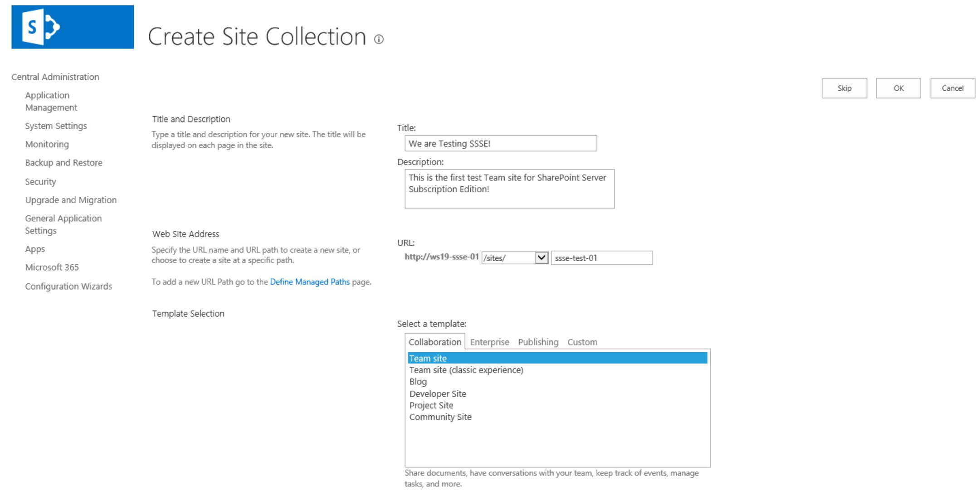
Task: Switch to the Enterprise template tab
Action: (489, 342)
